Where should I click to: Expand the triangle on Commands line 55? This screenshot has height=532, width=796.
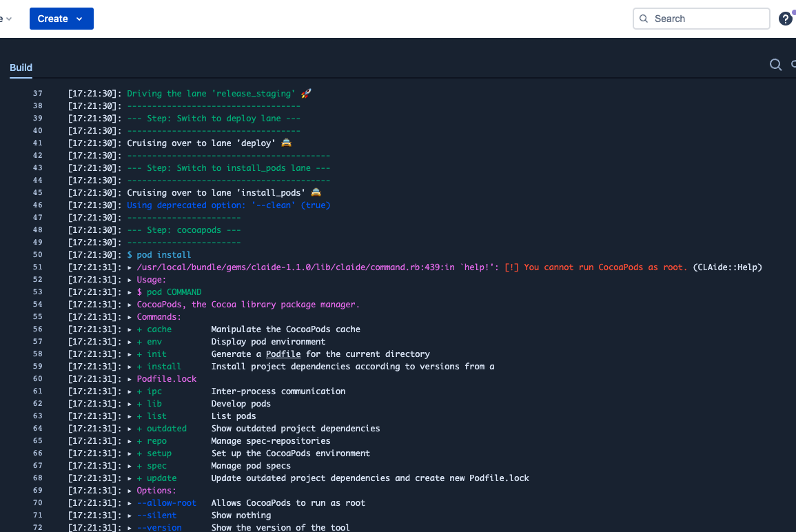(130, 317)
